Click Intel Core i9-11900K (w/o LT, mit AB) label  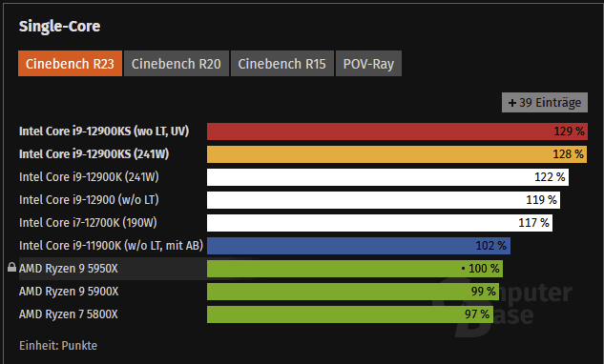click(111, 245)
